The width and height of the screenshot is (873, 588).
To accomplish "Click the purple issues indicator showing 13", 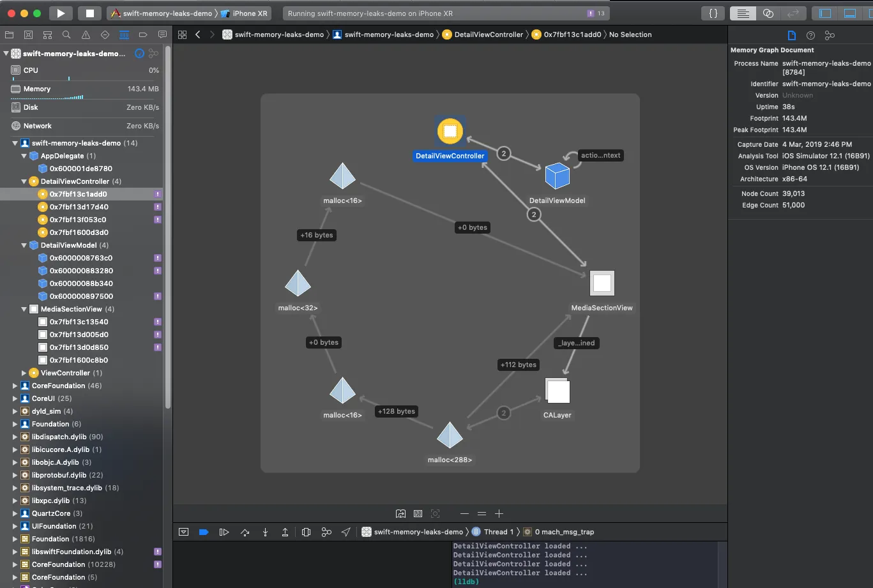I will coord(596,13).
